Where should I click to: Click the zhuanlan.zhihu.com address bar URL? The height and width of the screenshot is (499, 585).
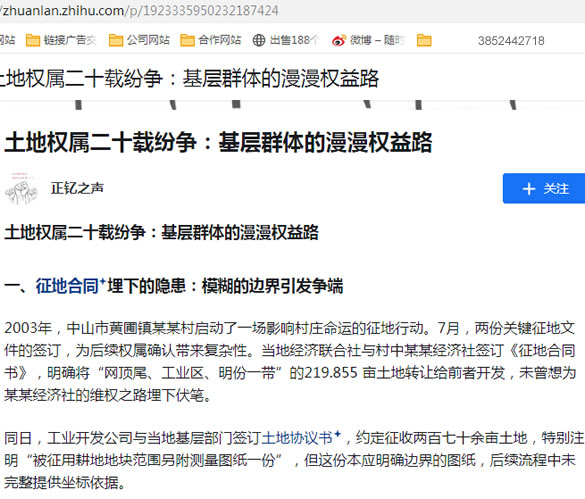pos(140,10)
